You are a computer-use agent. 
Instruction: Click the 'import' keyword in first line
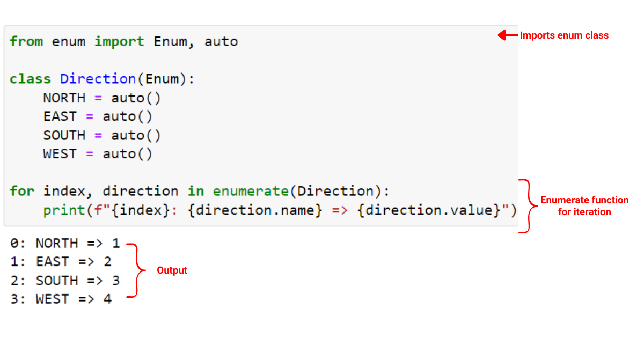pyautogui.click(x=119, y=41)
